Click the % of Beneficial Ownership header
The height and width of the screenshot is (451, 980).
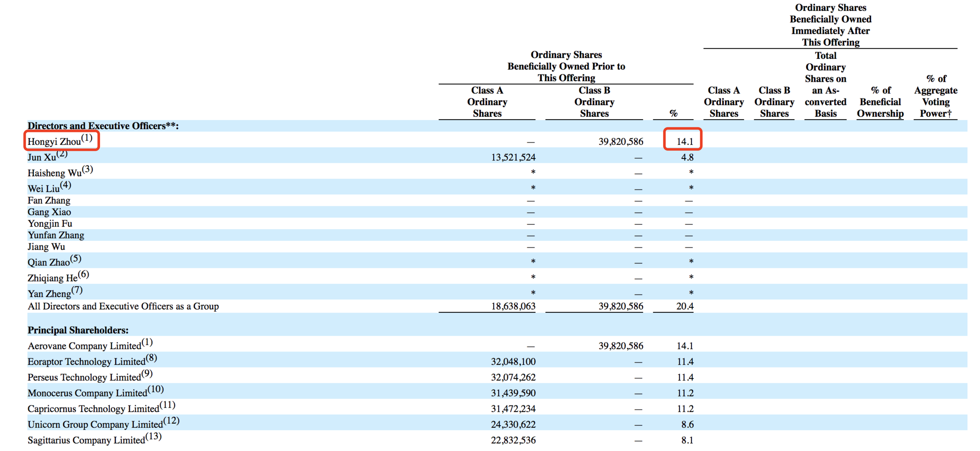click(880, 102)
